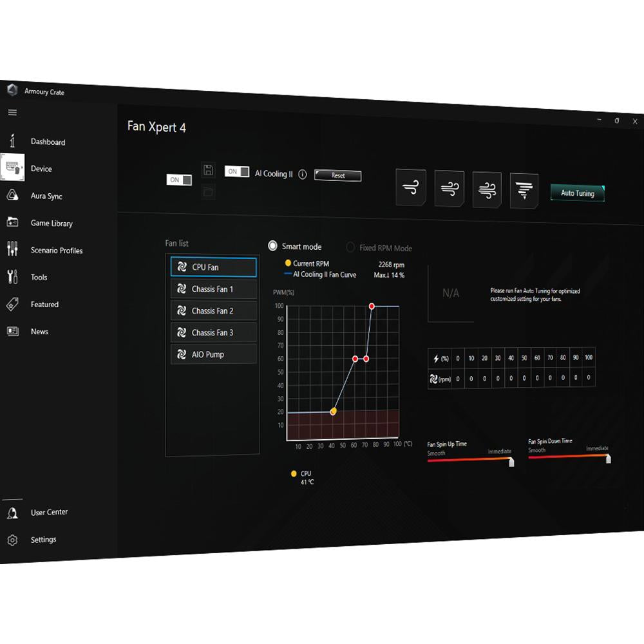Screen dimensions: 644x644
Task: Toggle the main fan control ON switch
Action: pyautogui.click(x=179, y=180)
